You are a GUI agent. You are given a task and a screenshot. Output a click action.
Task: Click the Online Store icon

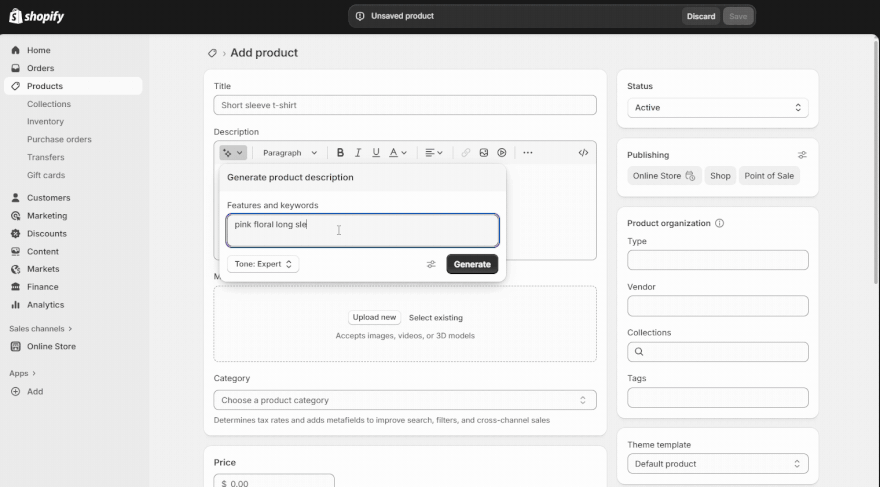click(x=16, y=346)
